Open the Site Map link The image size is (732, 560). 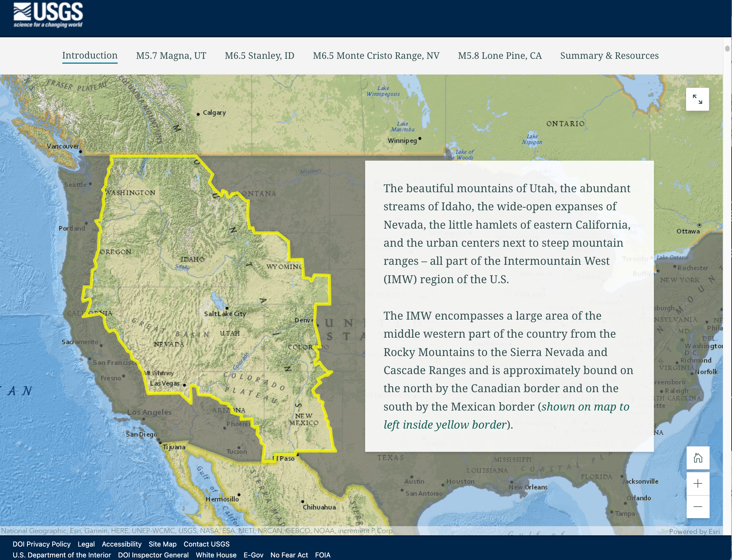click(162, 544)
